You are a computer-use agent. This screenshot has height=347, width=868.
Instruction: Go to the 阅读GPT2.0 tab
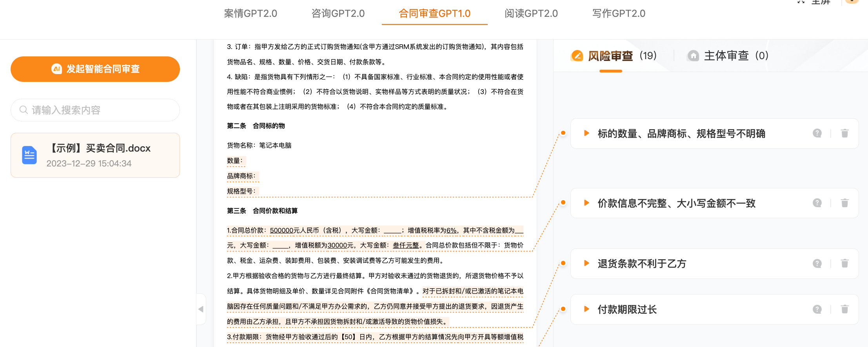coord(531,14)
